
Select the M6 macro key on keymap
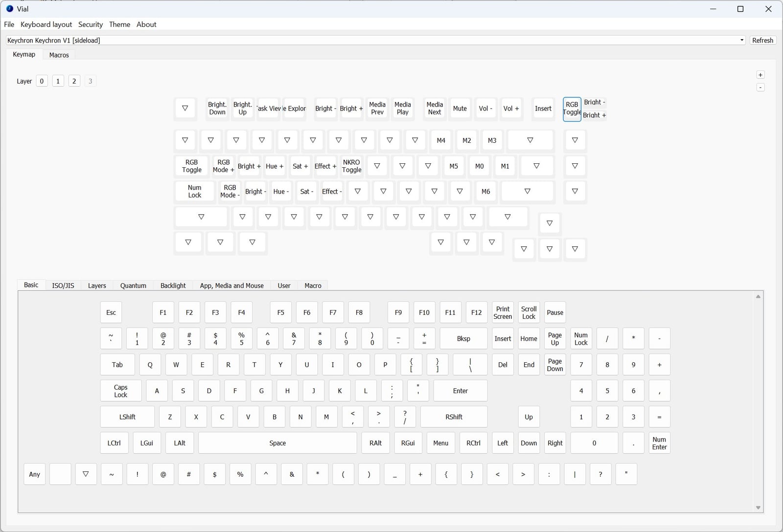click(485, 192)
